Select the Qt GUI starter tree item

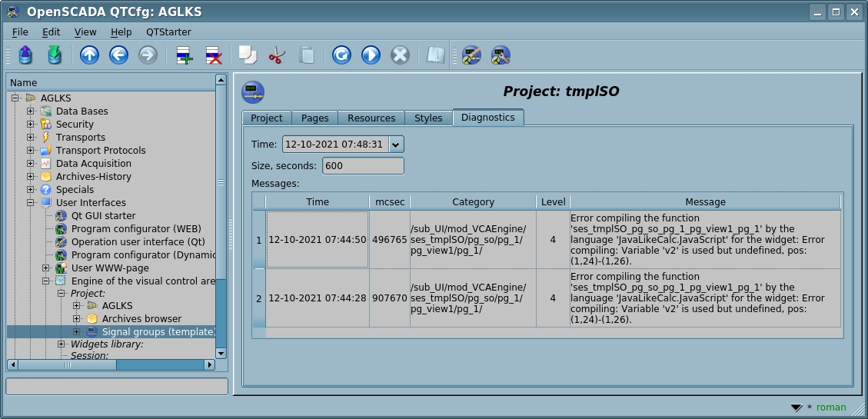[104, 216]
